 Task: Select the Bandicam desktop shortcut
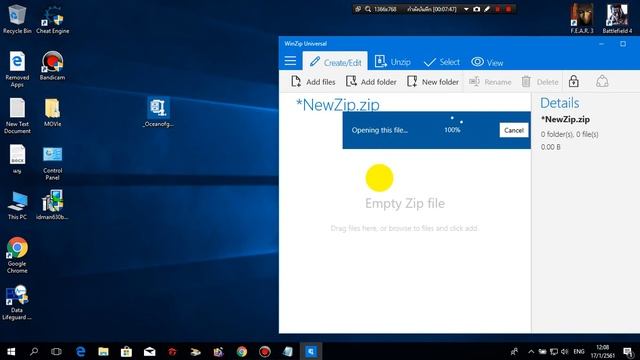[52, 65]
